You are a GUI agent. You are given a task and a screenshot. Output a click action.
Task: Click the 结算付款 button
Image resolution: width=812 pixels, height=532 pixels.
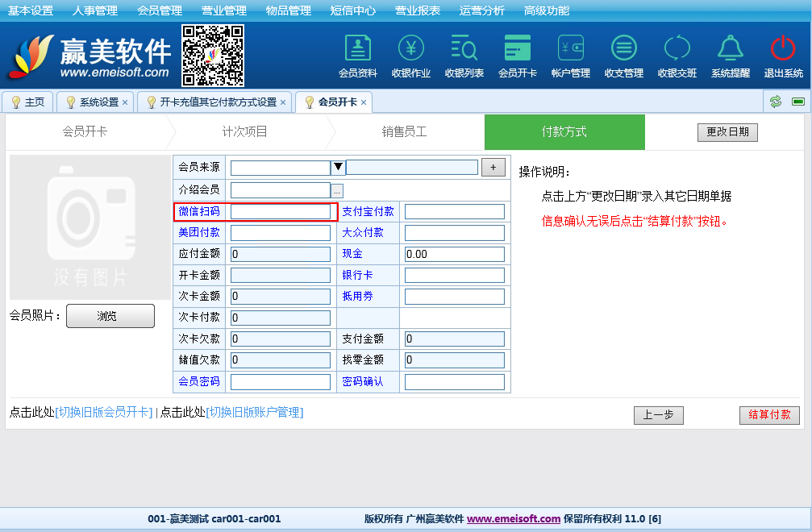click(x=769, y=415)
